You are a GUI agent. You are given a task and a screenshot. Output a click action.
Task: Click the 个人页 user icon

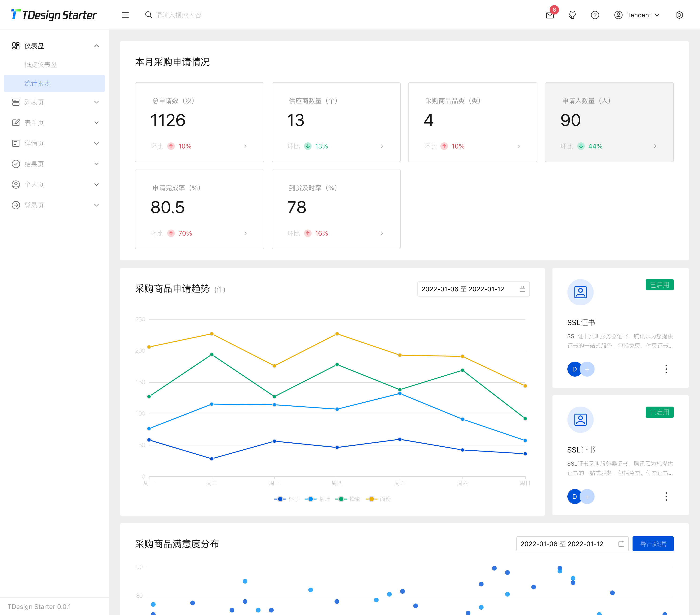(16, 185)
